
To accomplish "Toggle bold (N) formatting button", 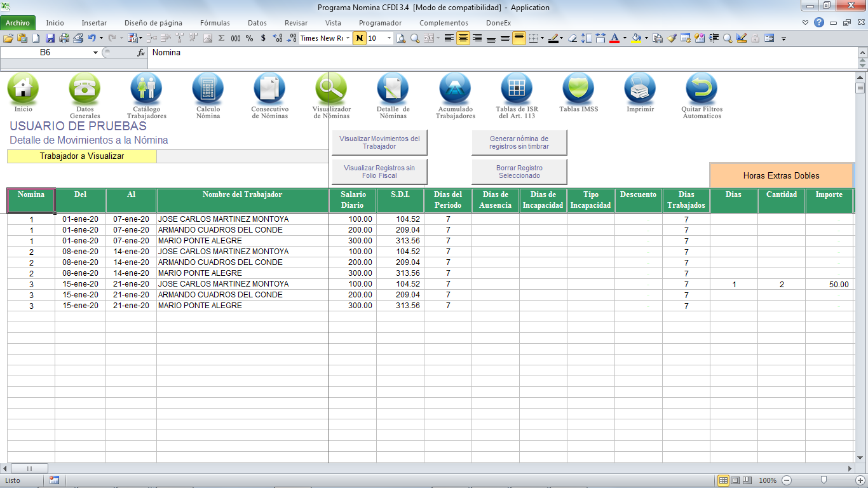I will tap(360, 38).
